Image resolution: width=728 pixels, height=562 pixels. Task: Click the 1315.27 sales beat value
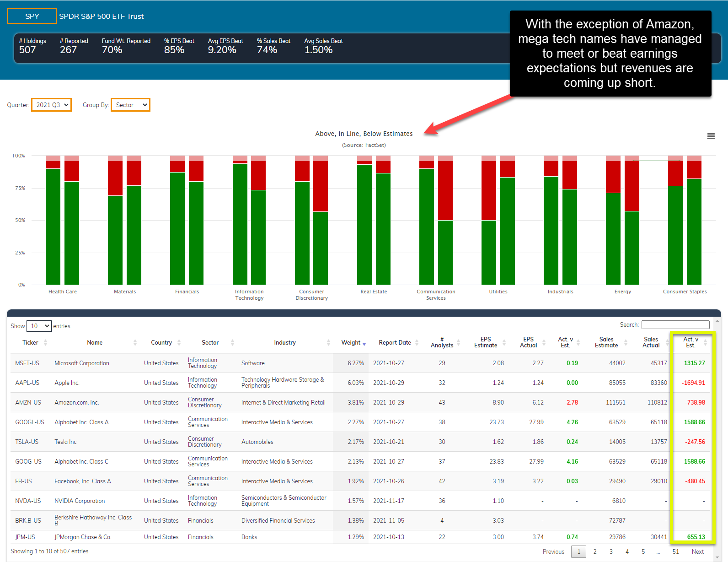pyautogui.click(x=694, y=363)
